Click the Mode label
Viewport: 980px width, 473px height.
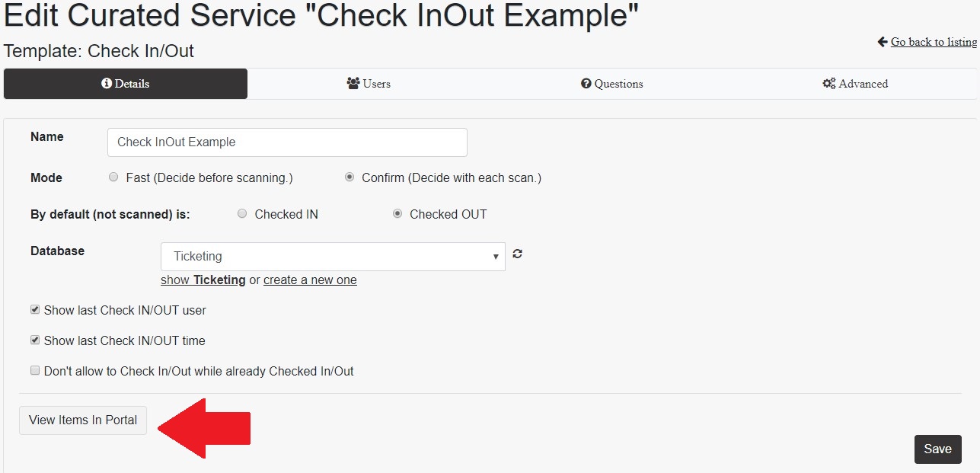[x=46, y=177]
